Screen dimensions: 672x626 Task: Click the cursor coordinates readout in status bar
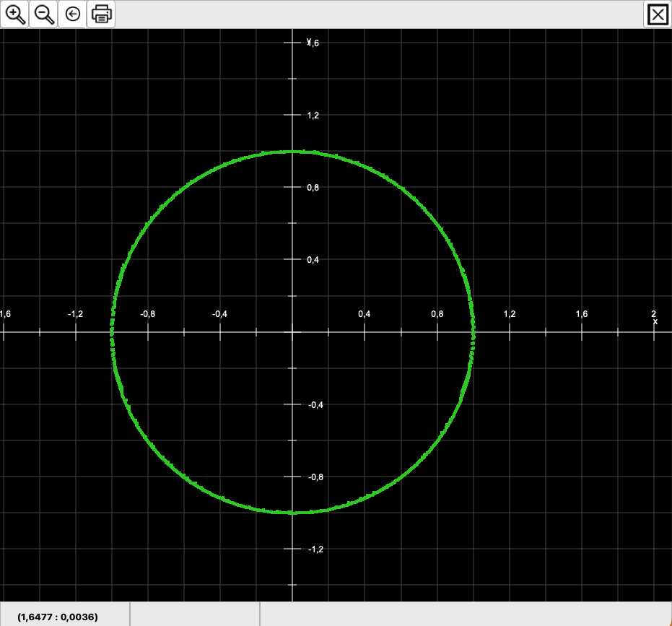point(58,617)
